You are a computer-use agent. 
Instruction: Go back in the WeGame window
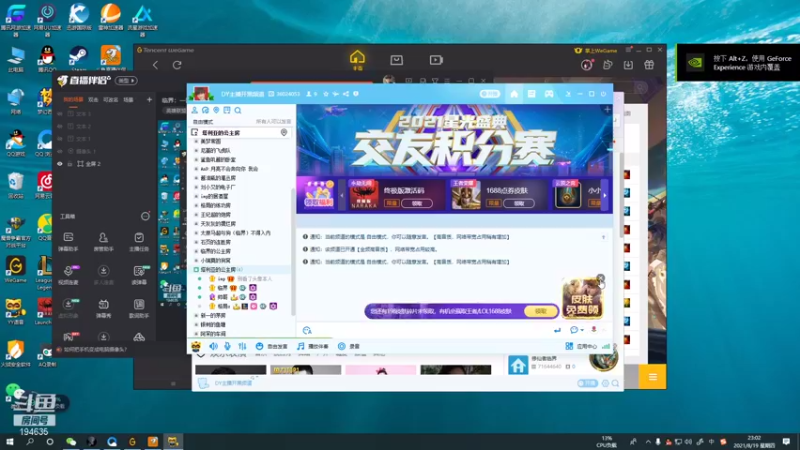[156, 65]
